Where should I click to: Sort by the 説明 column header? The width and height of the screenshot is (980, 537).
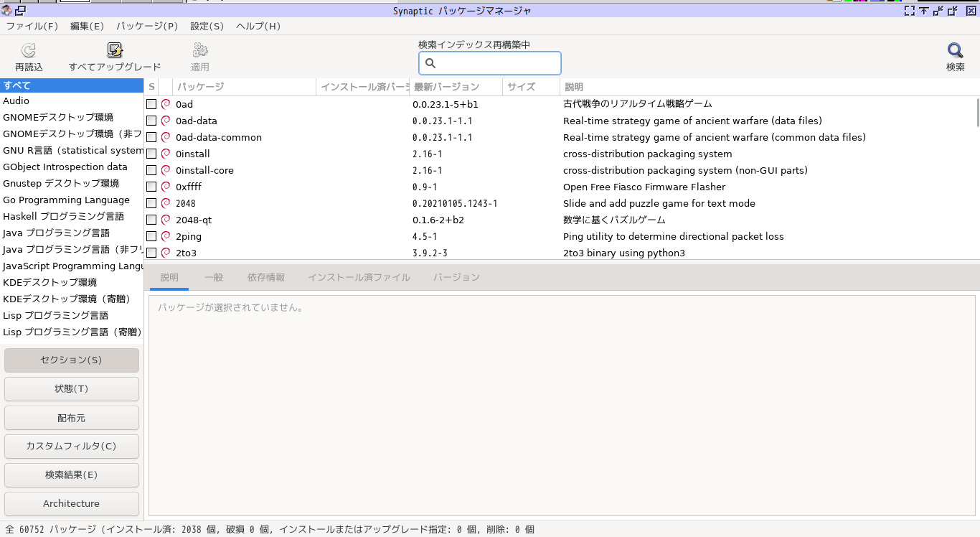click(770, 87)
